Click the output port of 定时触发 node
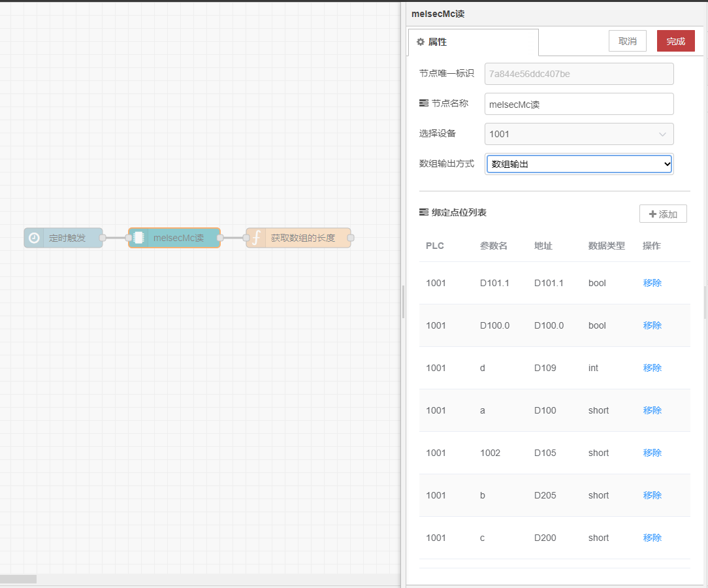 (103, 238)
